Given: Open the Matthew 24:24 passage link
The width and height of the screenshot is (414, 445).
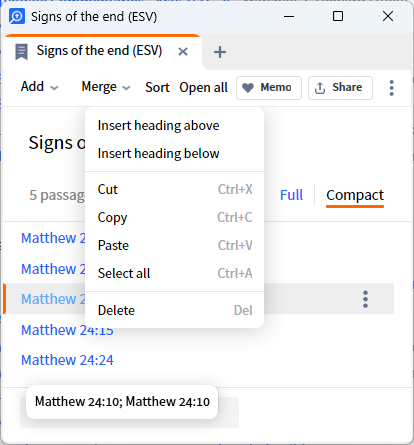Looking at the screenshot, I should 67,360.
